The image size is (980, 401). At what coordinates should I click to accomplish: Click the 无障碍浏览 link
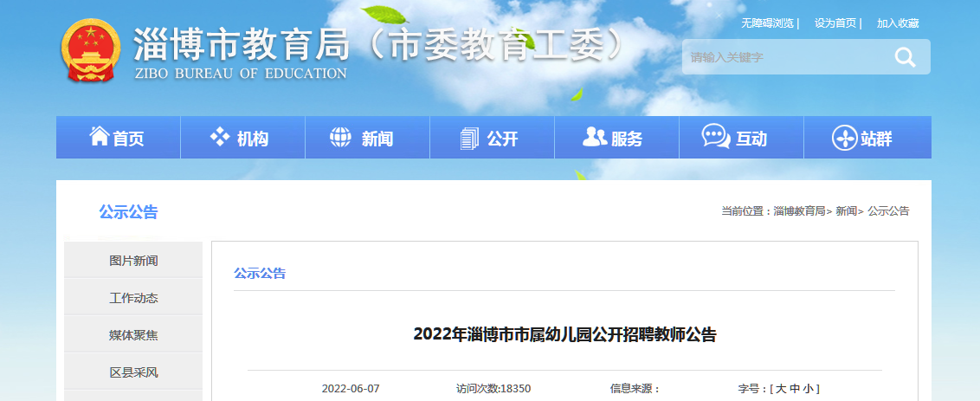[768, 23]
